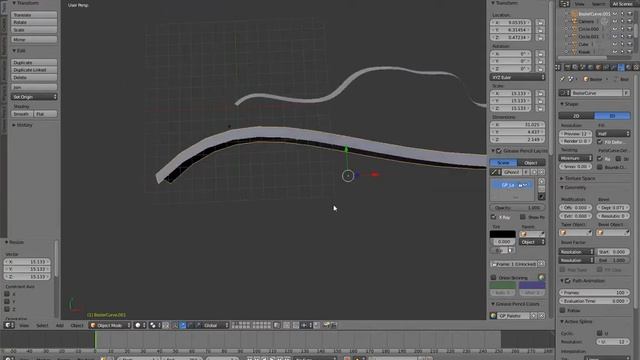Image resolution: width=640 pixels, height=360 pixels.
Task: Click the Resize vector X field
Action: [x=28, y=262]
